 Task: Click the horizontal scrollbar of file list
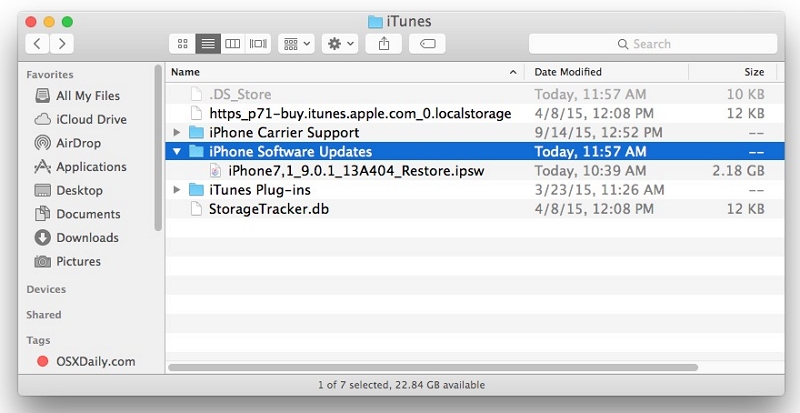(x=433, y=368)
